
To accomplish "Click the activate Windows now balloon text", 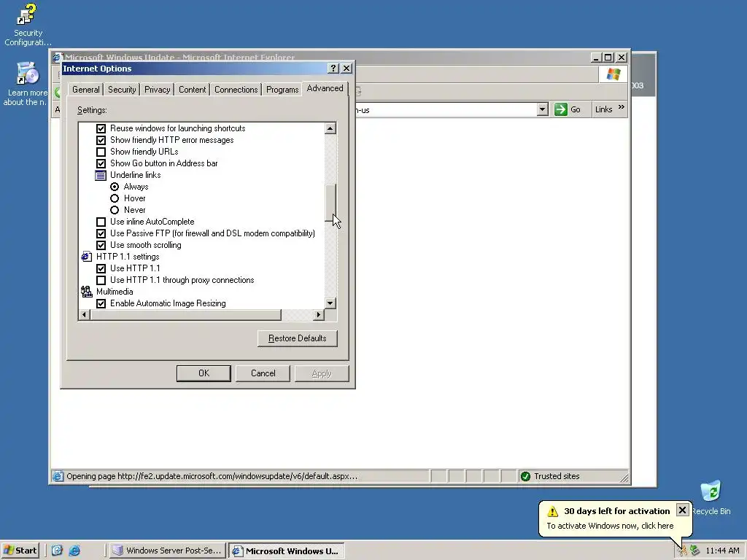I will 610,526.
